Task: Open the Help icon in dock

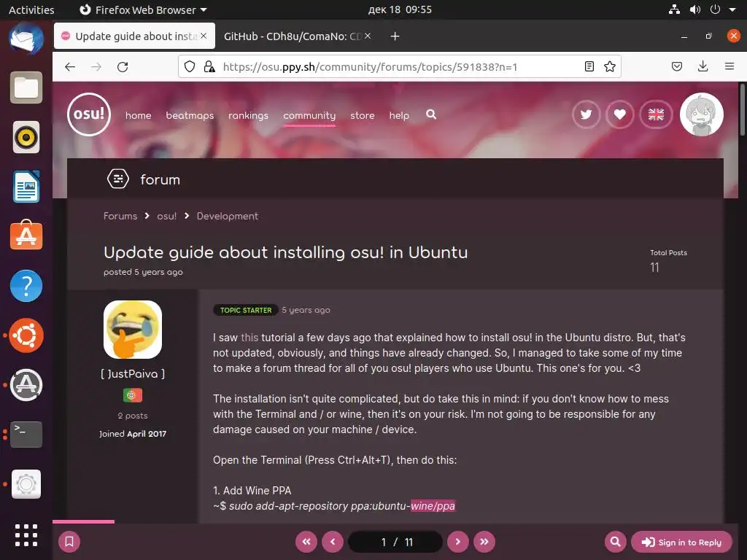Action: coord(26,286)
